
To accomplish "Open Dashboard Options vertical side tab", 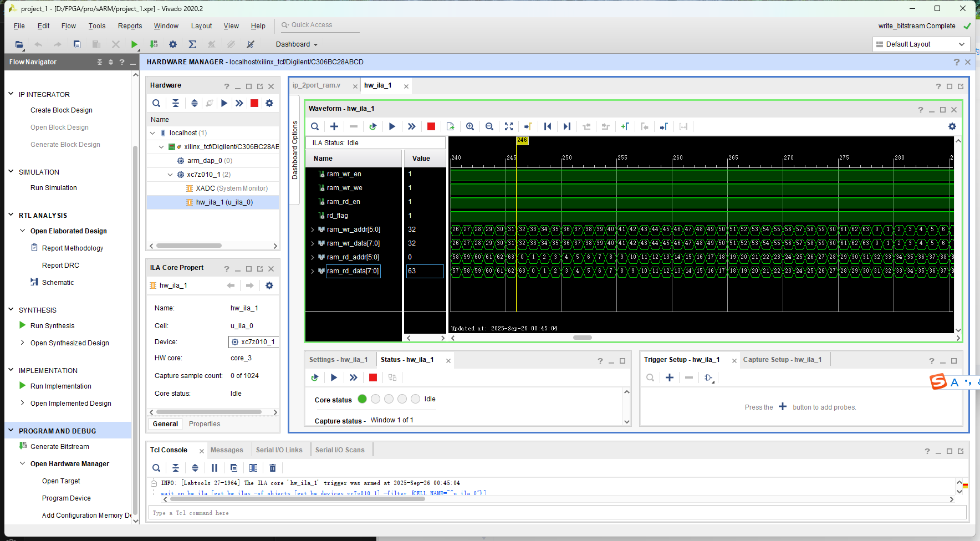I will coord(295,150).
